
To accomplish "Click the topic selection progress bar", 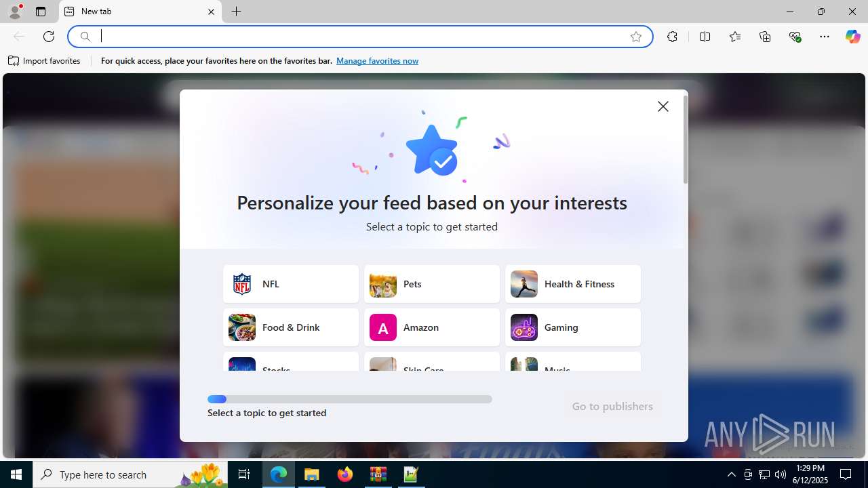I will [x=350, y=399].
